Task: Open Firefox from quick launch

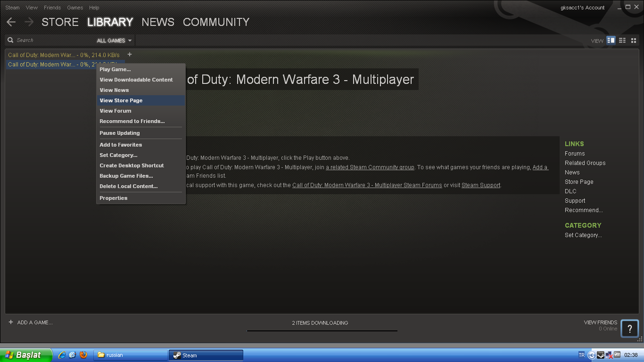Action: 83,355
